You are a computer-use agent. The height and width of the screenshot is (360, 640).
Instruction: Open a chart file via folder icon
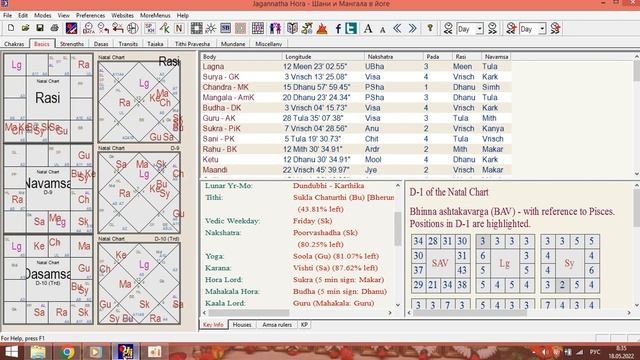click(25, 28)
